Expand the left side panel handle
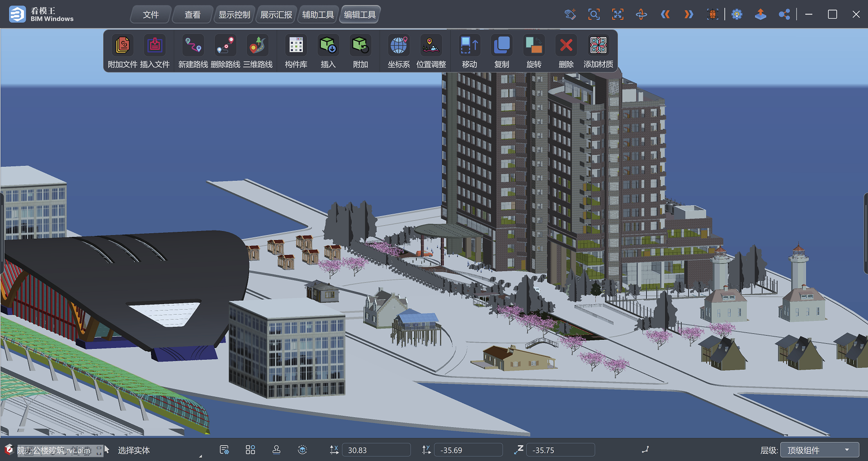The width and height of the screenshot is (868, 461). click(x=2, y=233)
